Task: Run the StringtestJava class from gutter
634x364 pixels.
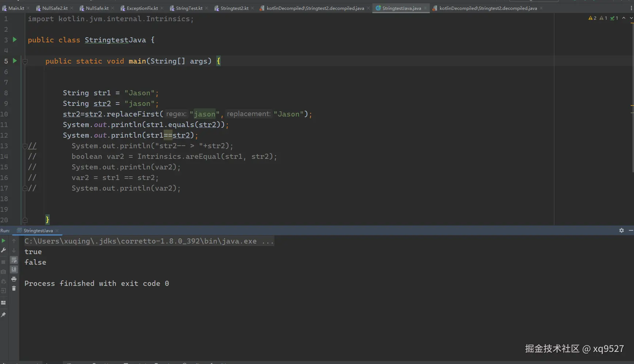Action: 15,39
